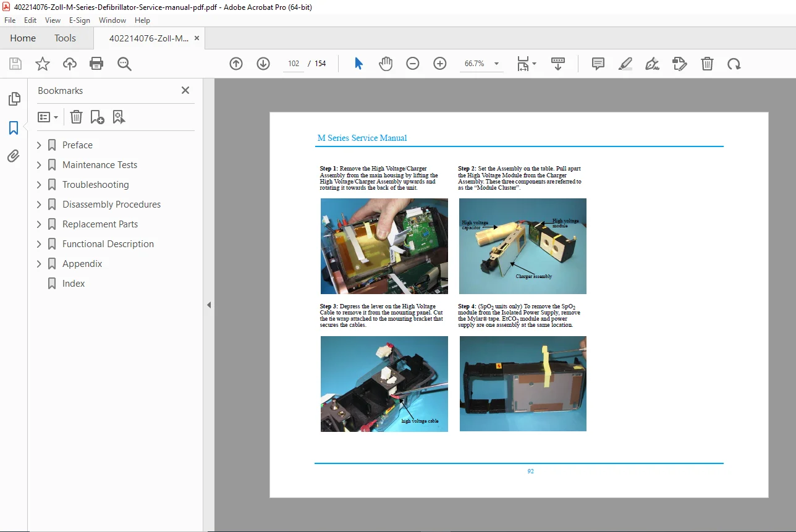796x532 pixels.
Task: Expand the Troubleshooting bookmark
Action: pyautogui.click(x=39, y=185)
